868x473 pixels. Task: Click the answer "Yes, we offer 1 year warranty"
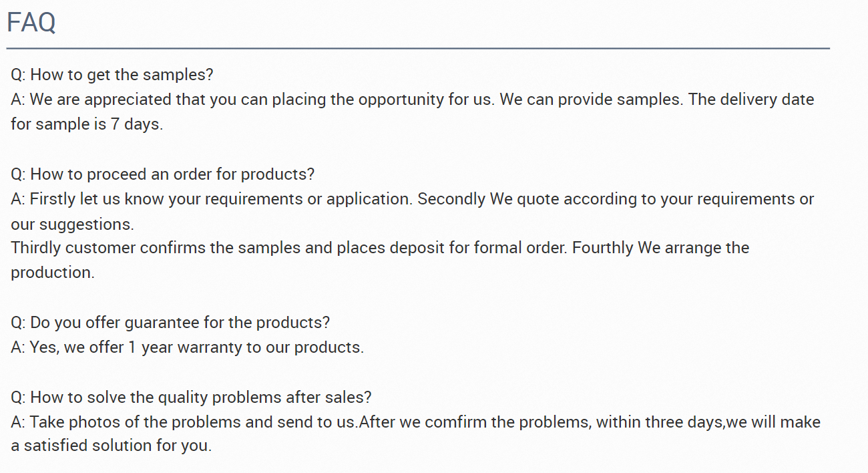coord(188,347)
